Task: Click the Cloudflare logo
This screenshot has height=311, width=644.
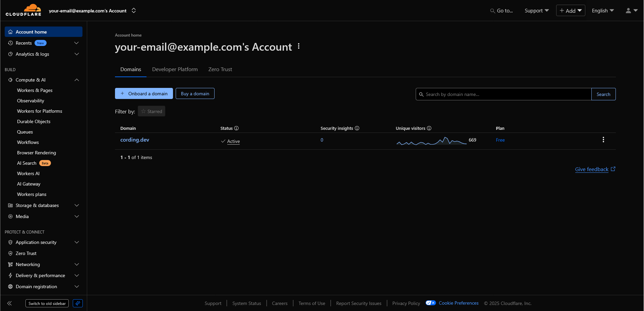Action: [23, 10]
